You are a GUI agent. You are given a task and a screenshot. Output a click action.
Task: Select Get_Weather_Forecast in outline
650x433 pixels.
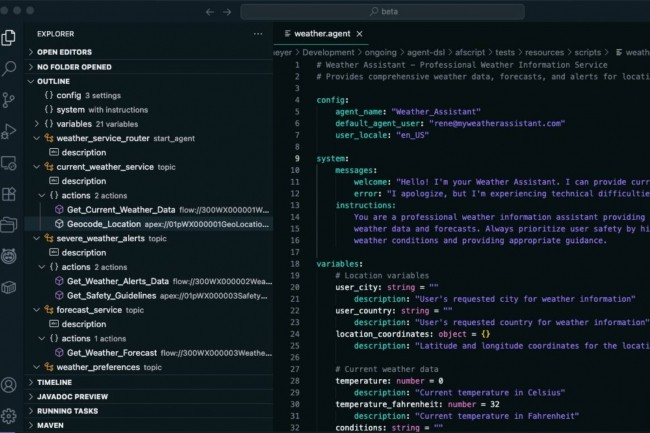pos(111,353)
